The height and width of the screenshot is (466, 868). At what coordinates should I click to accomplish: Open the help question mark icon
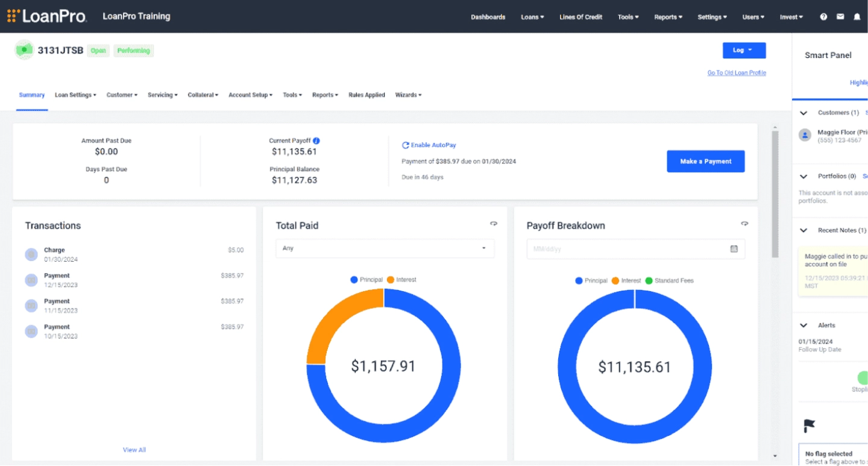(823, 16)
